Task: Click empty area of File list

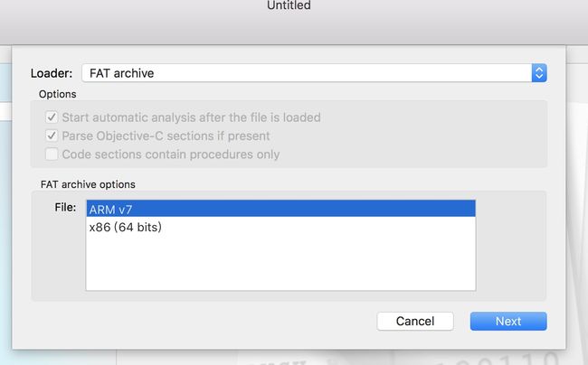Action: pos(280,262)
